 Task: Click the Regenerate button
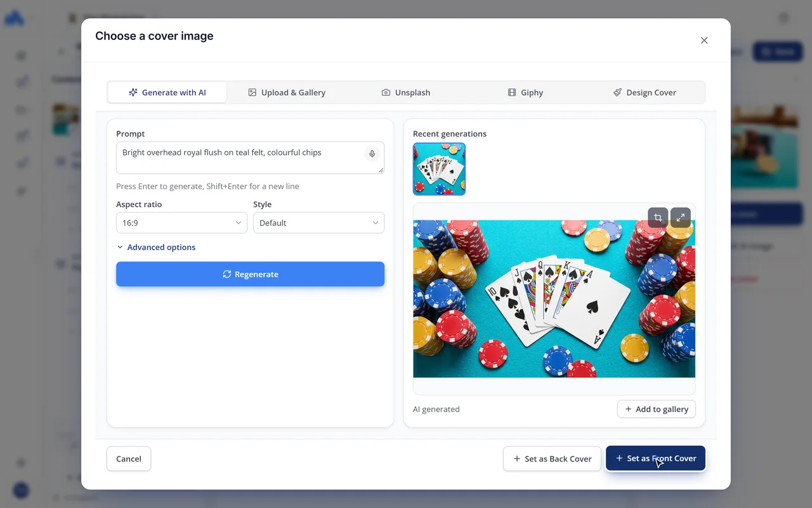point(250,274)
